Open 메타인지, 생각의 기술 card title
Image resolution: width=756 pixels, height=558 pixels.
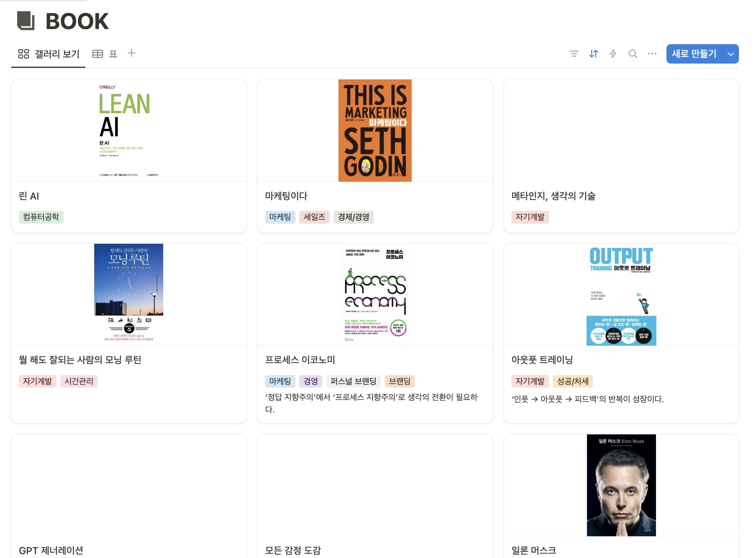point(553,196)
